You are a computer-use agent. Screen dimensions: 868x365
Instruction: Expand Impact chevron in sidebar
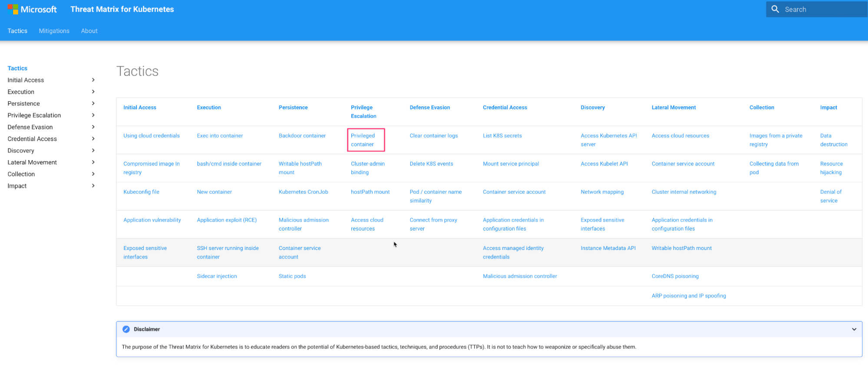pos(93,185)
